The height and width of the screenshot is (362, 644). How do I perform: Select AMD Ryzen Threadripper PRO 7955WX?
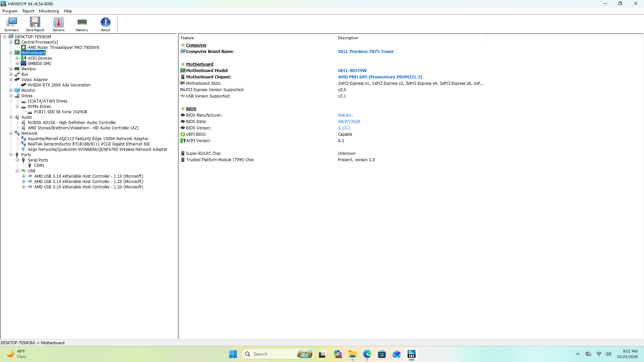[x=63, y=48]
